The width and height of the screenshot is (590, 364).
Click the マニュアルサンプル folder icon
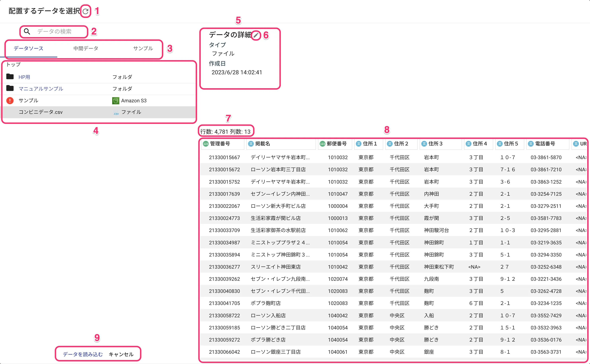[x=10, y=88]
